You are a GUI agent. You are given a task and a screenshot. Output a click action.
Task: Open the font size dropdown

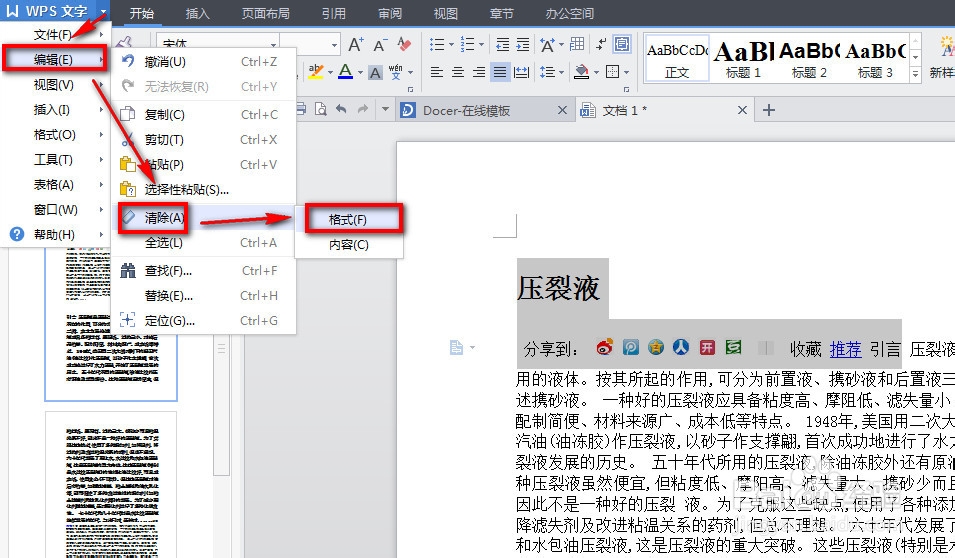[334, 45]
